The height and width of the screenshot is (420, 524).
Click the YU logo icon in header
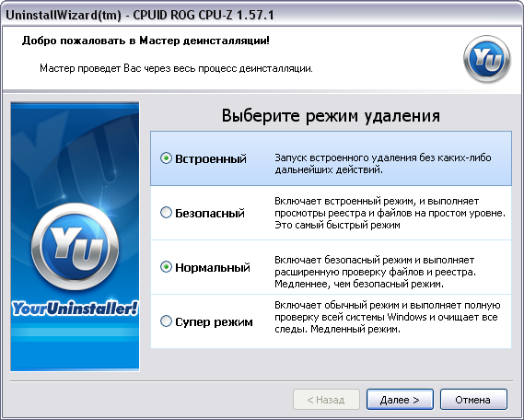[487, 59]
